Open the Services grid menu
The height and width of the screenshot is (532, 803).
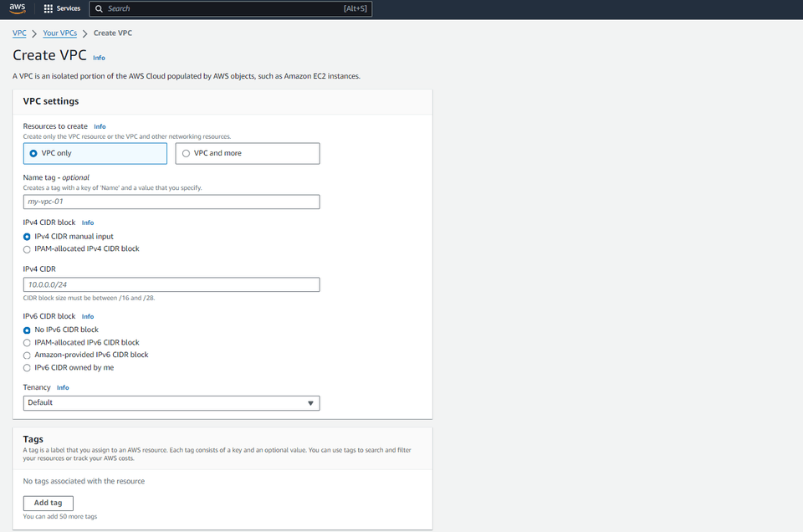(49, 8)
